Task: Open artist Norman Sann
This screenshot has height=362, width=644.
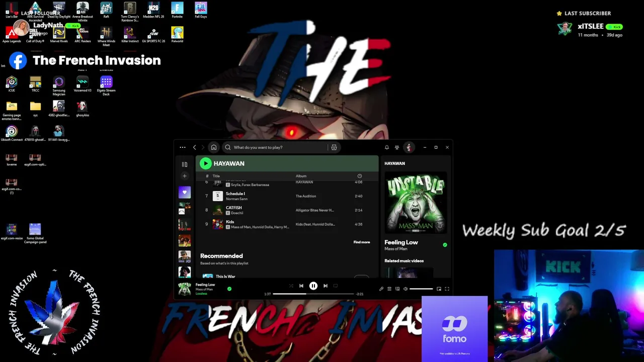Action: [236, 199]
